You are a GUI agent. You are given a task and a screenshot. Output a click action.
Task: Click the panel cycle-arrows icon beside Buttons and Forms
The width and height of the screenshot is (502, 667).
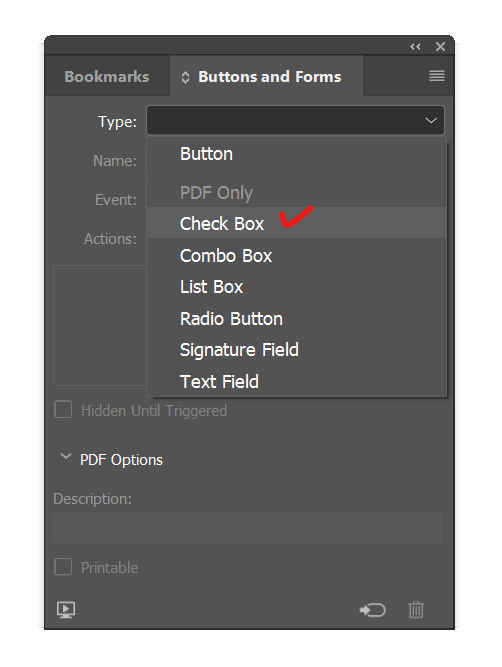[x=185, y=77]
